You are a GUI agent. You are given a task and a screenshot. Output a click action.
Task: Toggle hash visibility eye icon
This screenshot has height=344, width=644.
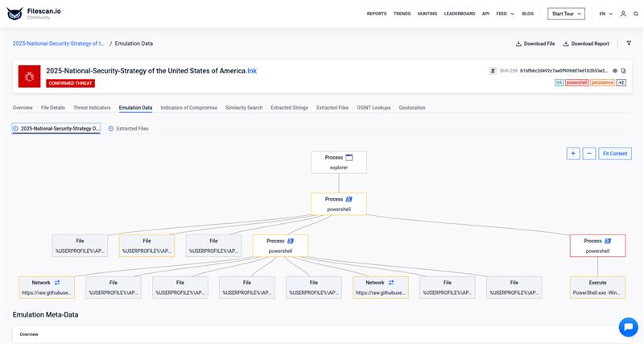click(x=615, y=71)
